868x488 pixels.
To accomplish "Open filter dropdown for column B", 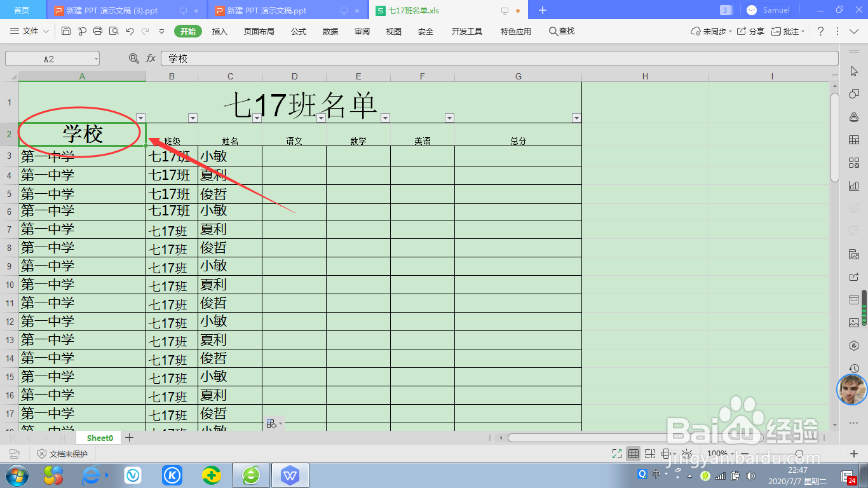I will click(x=193, y=118).
